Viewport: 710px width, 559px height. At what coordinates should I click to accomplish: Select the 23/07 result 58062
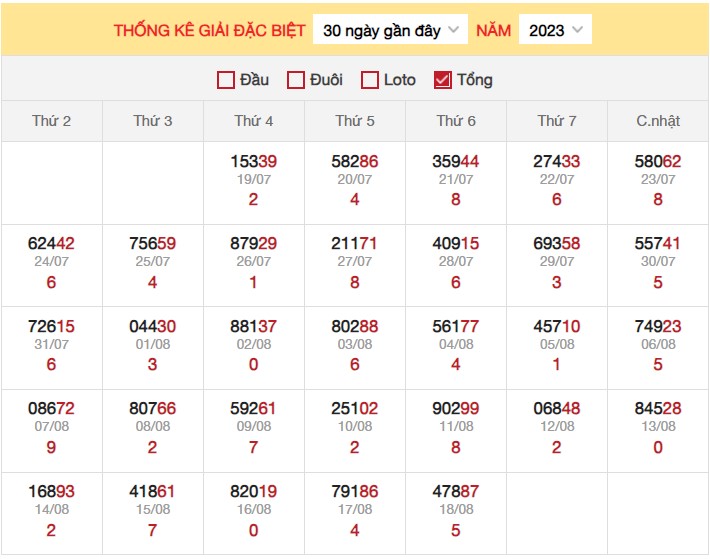click(658, 160)
